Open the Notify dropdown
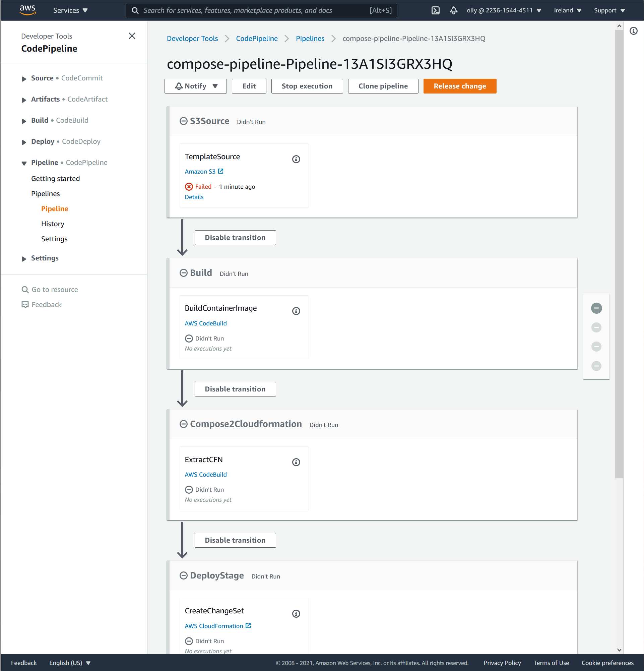This screenshot has width=644, height=671. click(195, 86)
